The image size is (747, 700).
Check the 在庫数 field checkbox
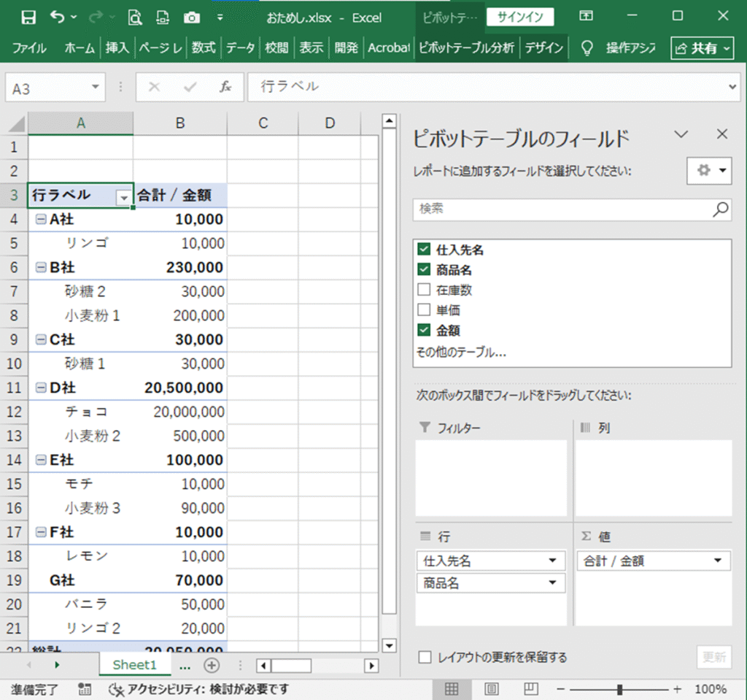(424, 290)
